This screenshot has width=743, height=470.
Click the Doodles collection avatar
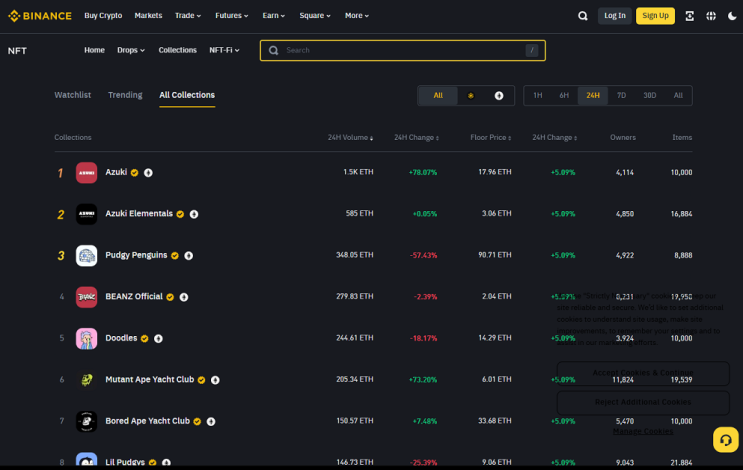pos(86,338)
